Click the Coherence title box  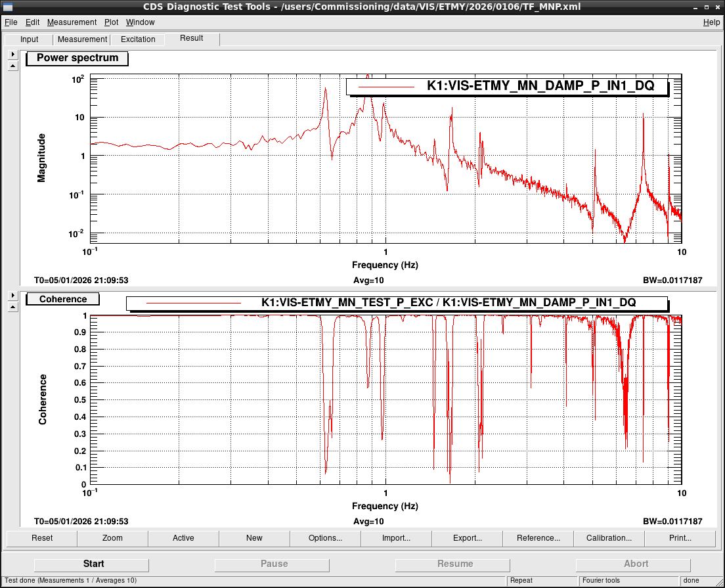[63, 300]
